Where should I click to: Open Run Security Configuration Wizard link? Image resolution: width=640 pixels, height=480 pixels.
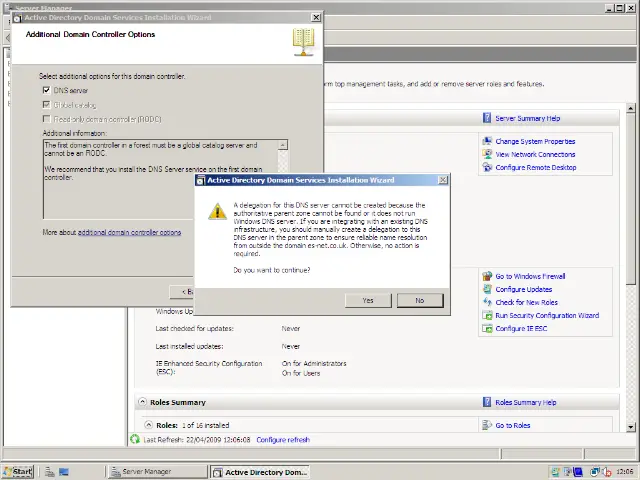547,316
